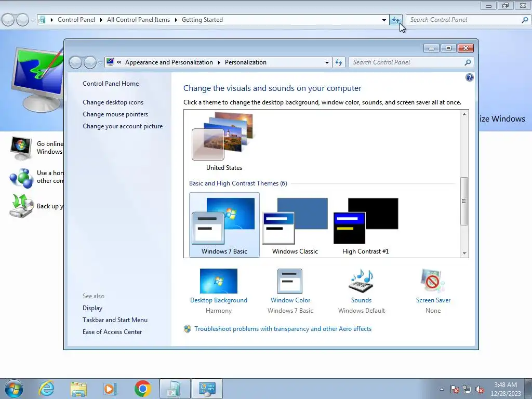Click All Control Panel Items breadcrumb
The height and width of the screenshot is (399, 532).
[138, 20]
